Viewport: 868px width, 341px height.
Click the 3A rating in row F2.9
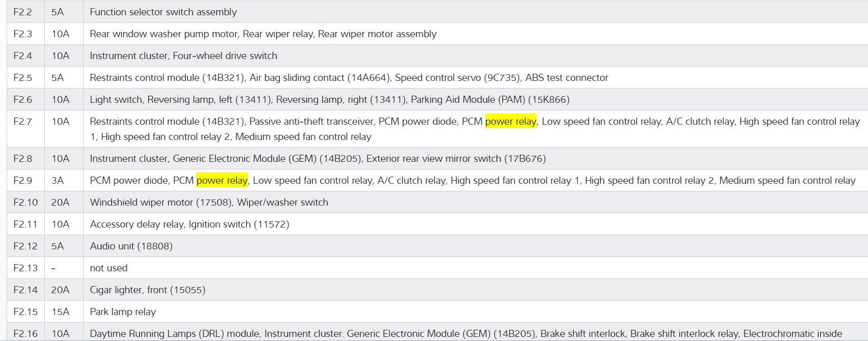click(57, 181)
